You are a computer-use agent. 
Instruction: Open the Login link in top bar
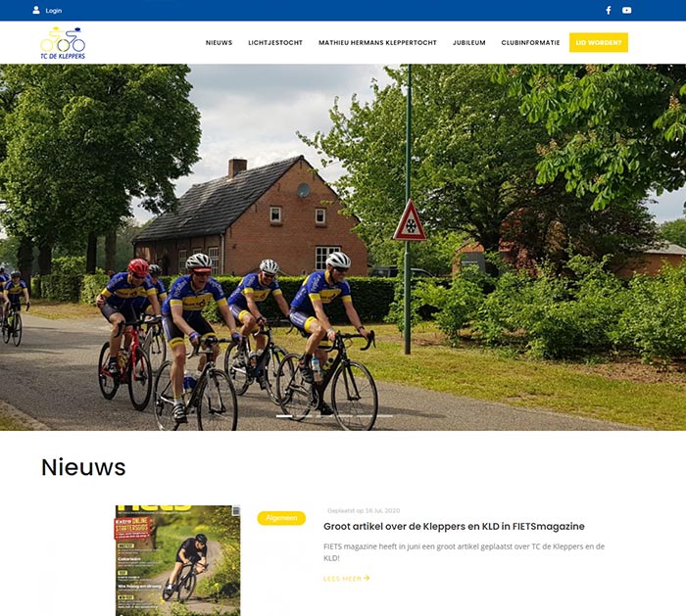click(x=53, y=11)
